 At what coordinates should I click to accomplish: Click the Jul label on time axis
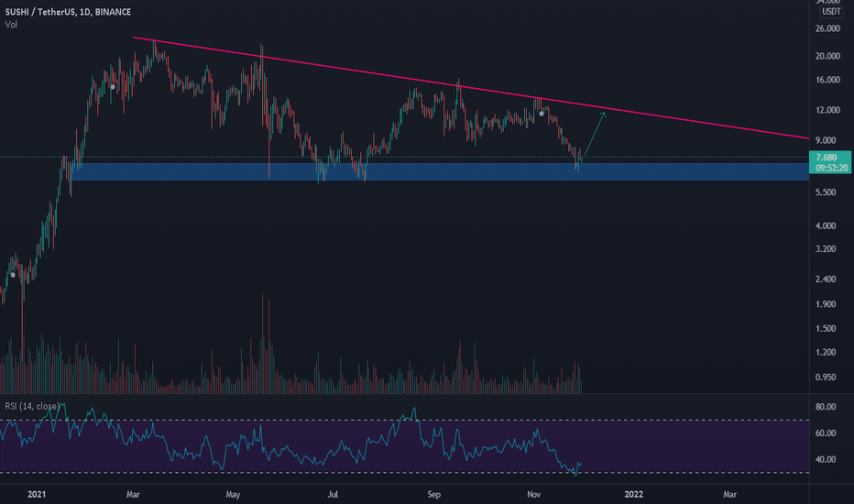click(333, 495)
